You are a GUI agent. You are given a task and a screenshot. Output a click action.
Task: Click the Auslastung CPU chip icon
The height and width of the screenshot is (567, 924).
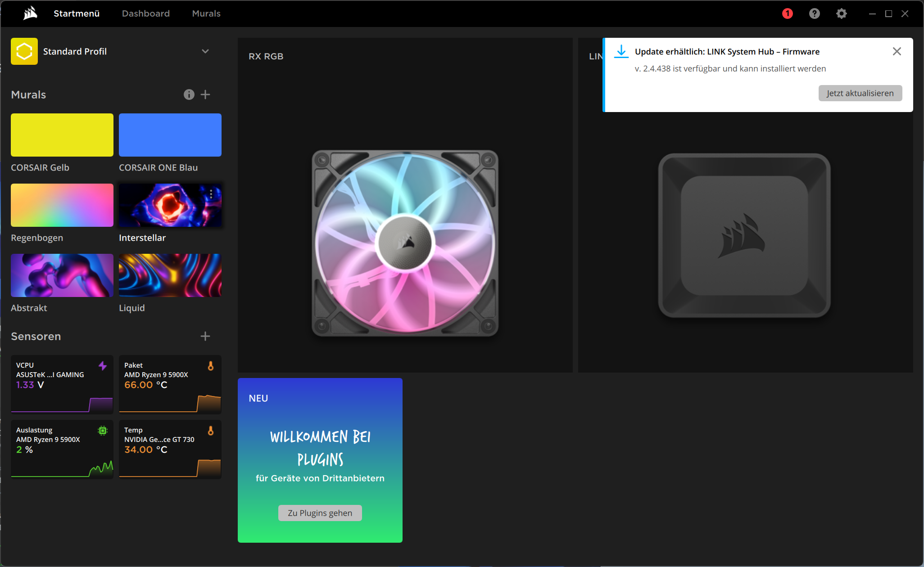(x=103, y=431)
